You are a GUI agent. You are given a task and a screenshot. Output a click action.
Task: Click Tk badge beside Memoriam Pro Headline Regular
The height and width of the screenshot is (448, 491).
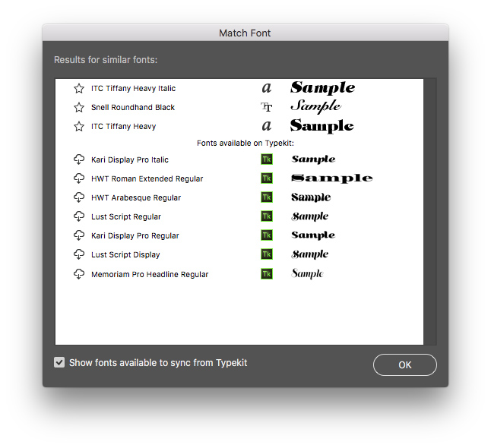click(x=267, y=274)
